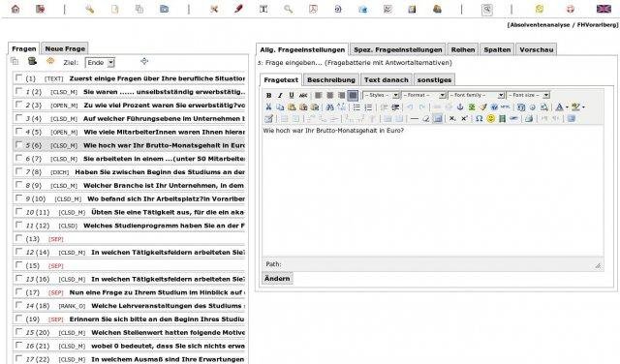This screenshot has height=364, width=620.
Task: Open the Font size dropdown
Action: (x=528, y=95)
